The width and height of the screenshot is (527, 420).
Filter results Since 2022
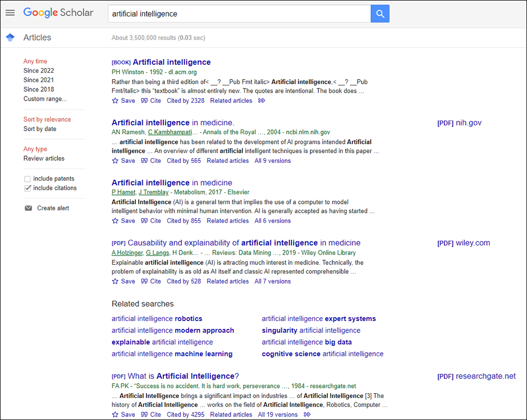[38, 71]
